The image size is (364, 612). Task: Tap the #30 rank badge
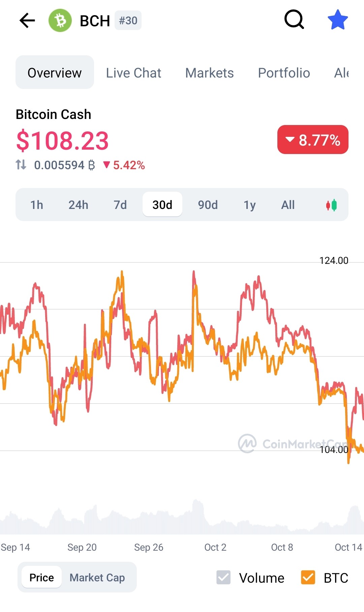pyautogui.click(x=128, y=21)
